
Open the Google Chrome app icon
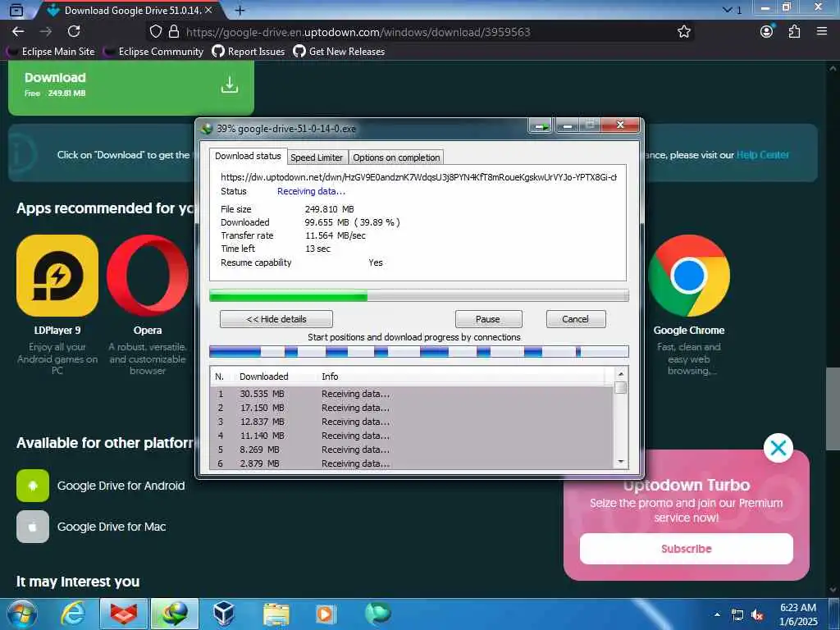(x=689, y=276)
